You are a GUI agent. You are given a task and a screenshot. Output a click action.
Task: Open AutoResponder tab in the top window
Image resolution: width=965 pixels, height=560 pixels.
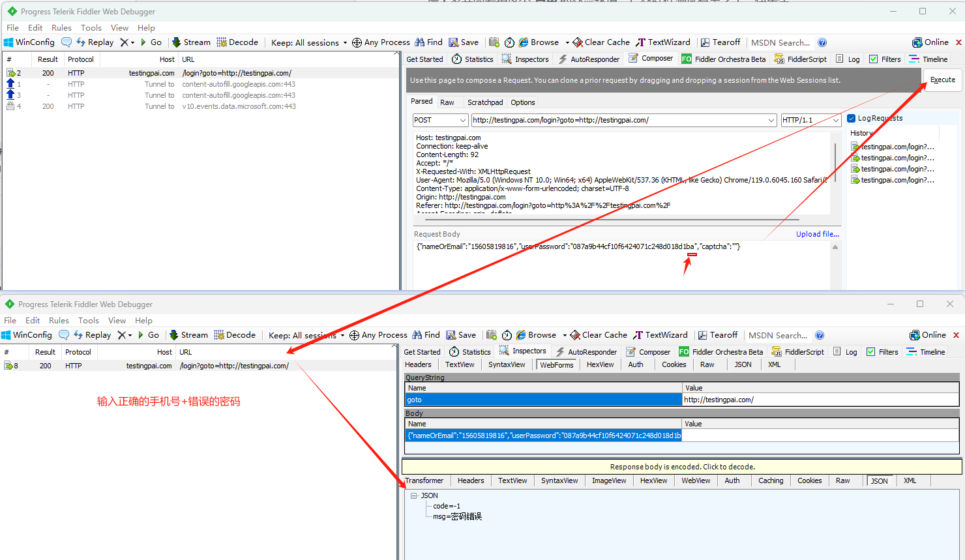[589, 59]
